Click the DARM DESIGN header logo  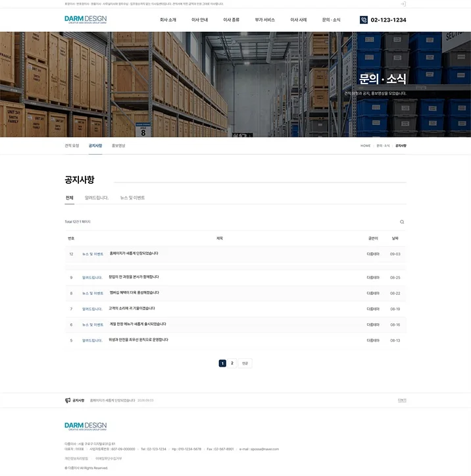(x=86, y=20)
